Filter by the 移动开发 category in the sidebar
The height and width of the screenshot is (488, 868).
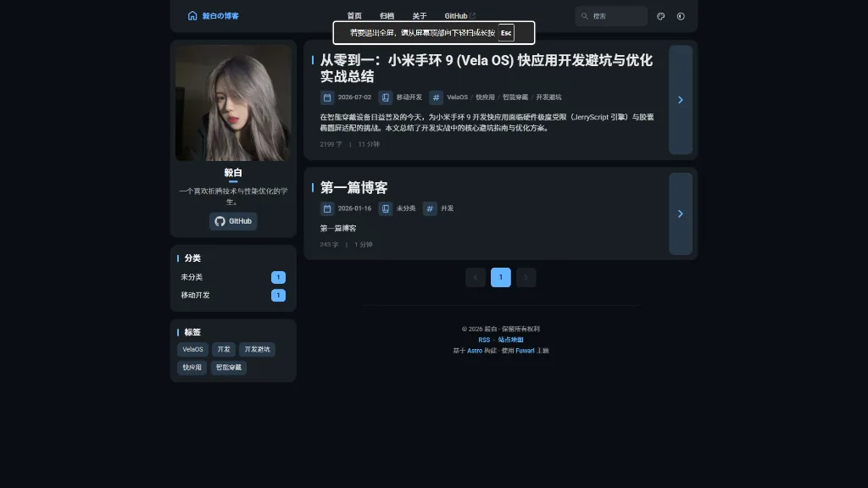[233, 296]
